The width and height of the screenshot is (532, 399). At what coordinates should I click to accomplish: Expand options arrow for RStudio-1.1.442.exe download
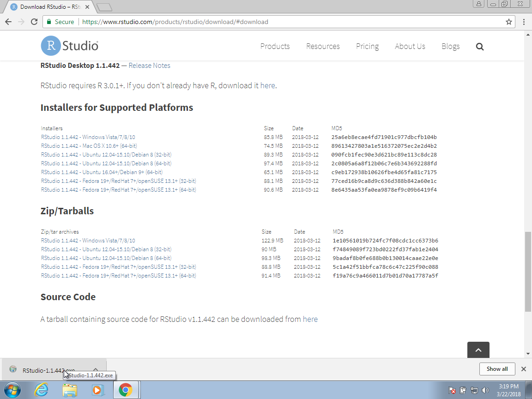pos(96,369)
